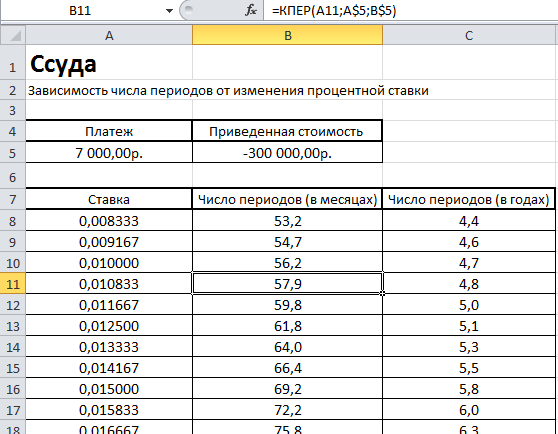The image size is (558, 434).
Task: Select column B header
Action: pos(288,35)
